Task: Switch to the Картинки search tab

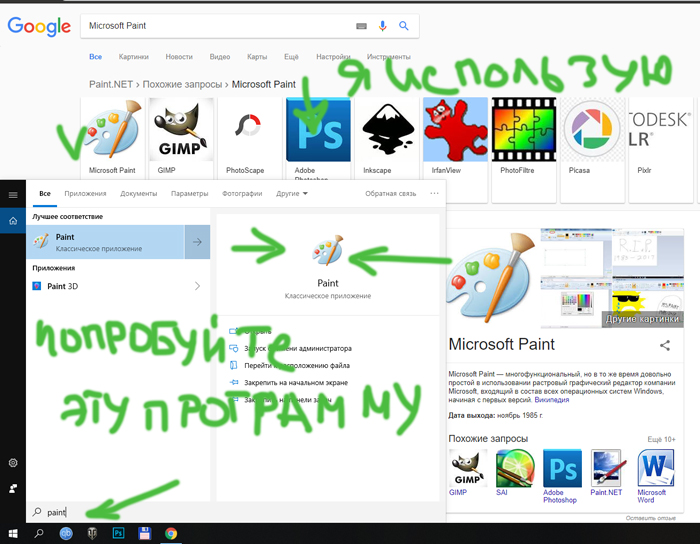Action: [x=133, y=57]
